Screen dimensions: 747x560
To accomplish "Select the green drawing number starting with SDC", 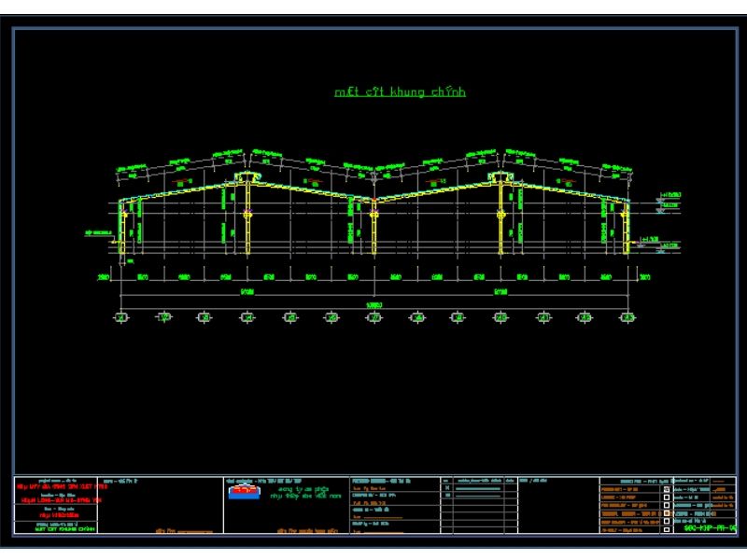I will [708, 529].
